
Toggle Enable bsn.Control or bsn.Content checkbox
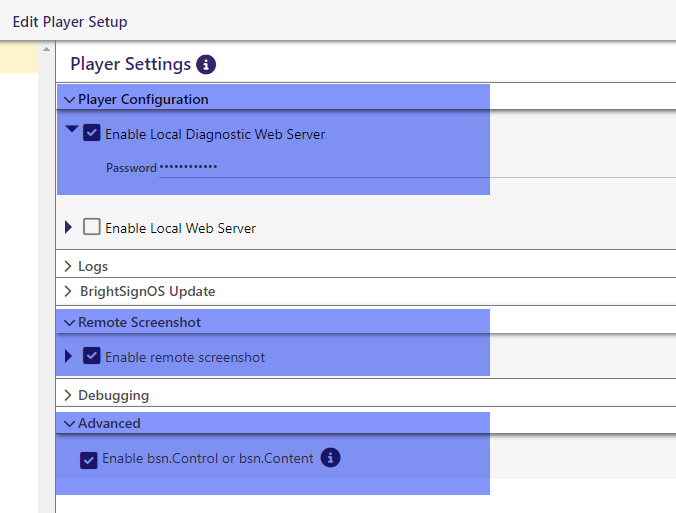click(x=89, y=460)
